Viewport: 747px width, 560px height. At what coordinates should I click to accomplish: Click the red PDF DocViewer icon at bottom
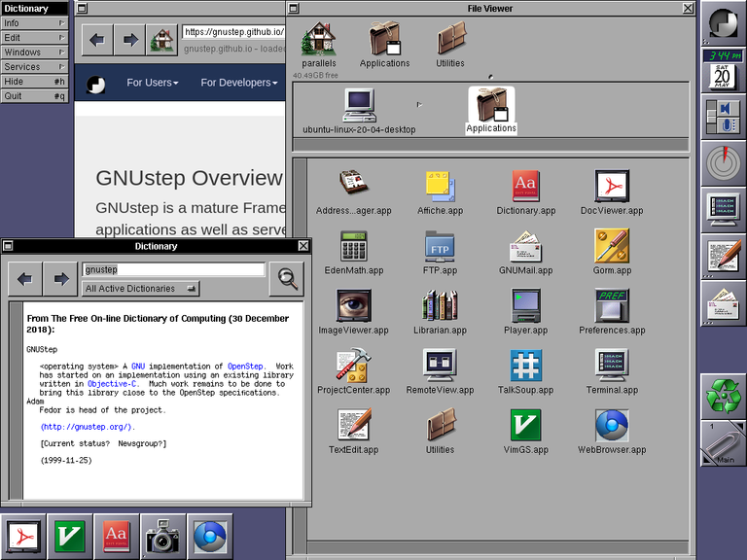click(23, 537)
